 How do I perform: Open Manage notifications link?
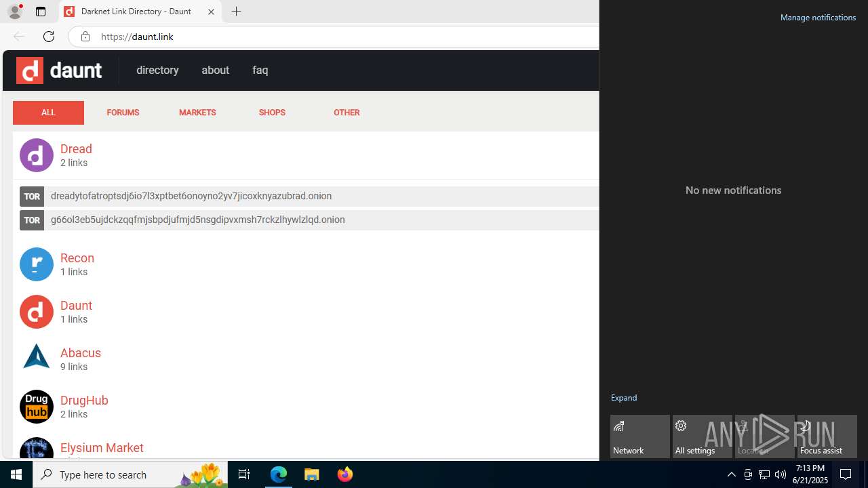click(x=818, y=18)
